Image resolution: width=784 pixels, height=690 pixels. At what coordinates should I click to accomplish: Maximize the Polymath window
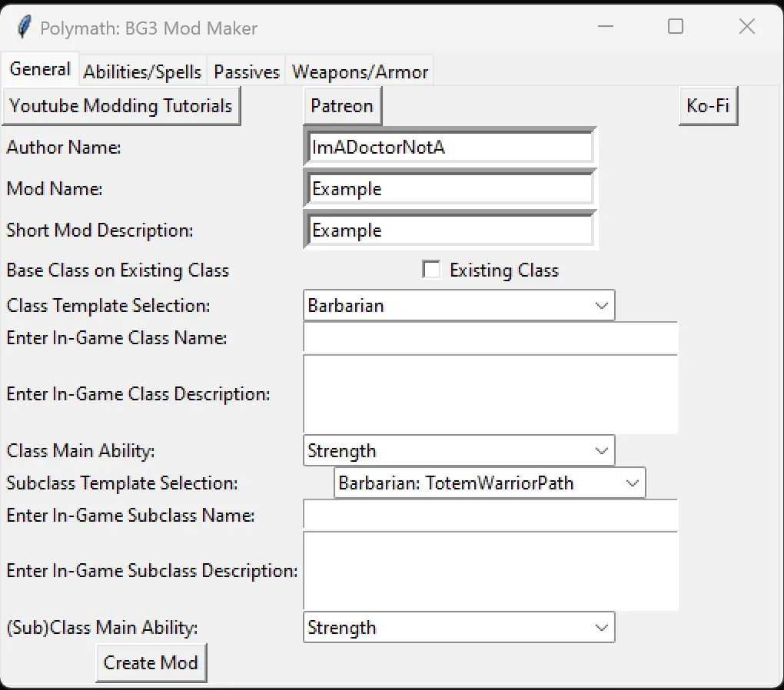(x=676, y=26)
